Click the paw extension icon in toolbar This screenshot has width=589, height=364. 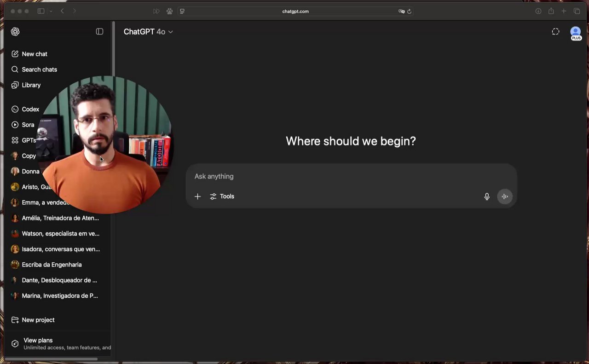click(x=169, y=11)
